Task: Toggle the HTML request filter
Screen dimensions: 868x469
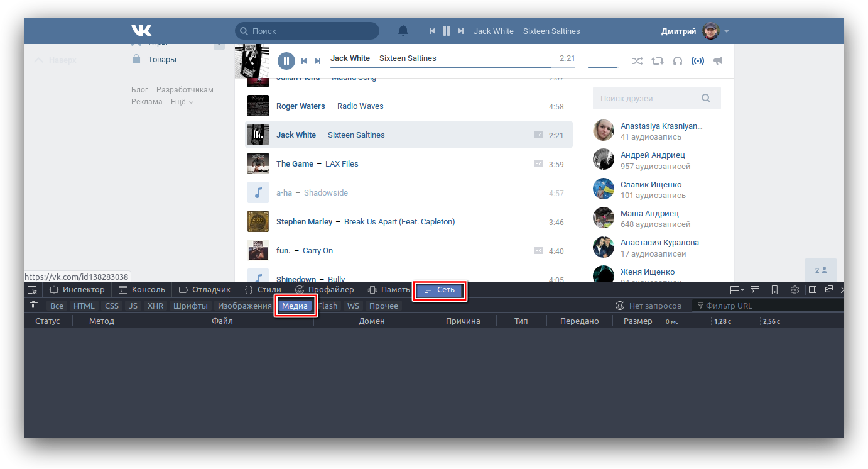Action: 84,306
